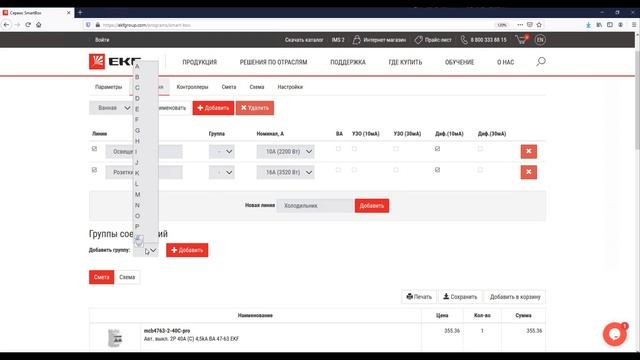The width and height of the screenshot is (640, 360).
Task: Click Добавить в корзину button
Action: click(515, 297)
